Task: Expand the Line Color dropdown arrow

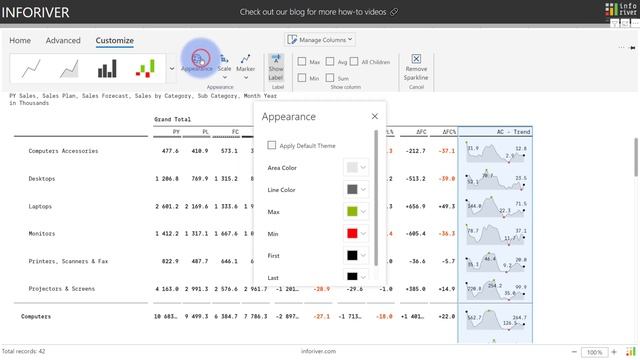Action: pyautogui.click(x=363, y=189)
